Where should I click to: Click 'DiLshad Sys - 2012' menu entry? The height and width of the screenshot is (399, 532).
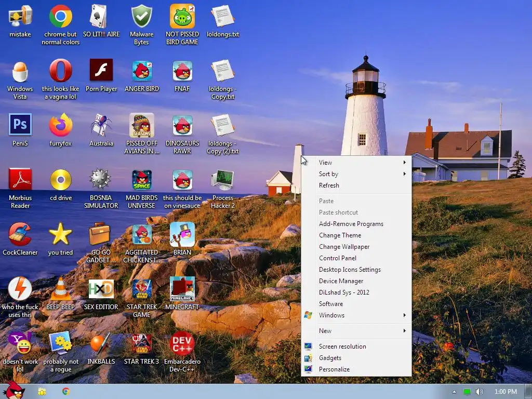[x=356, y=292]
